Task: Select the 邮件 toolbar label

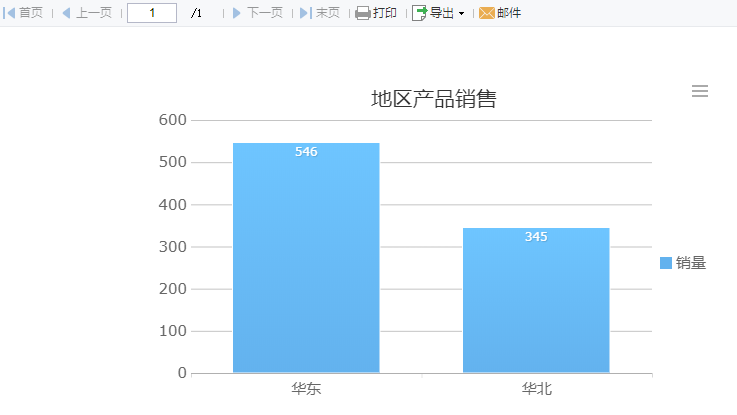Action: point(509,13)
